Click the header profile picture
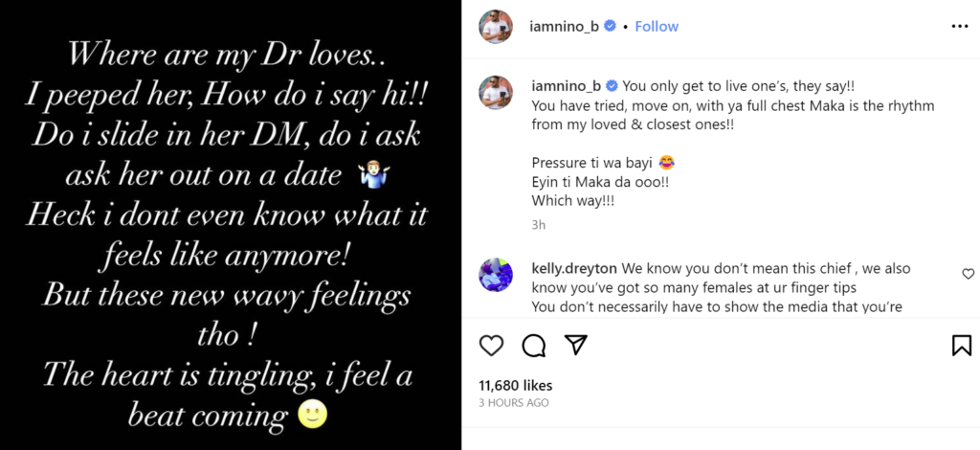This screenshot has height=450, width=980. (x=497, y=26)
